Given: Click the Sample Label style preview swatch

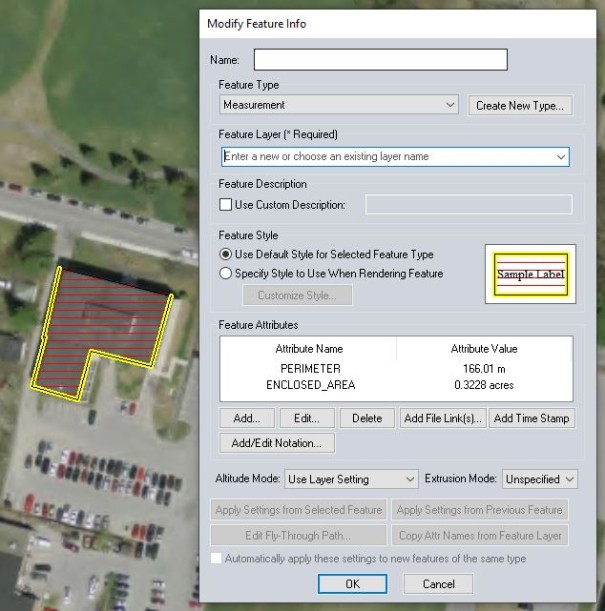Looking at the screenshot, I should (530, 274).
